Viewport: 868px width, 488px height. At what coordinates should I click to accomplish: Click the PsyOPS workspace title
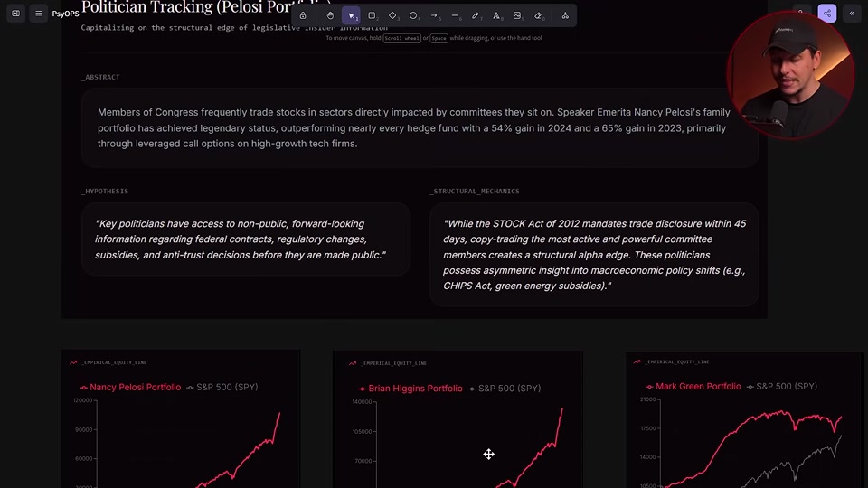[65, 14]
